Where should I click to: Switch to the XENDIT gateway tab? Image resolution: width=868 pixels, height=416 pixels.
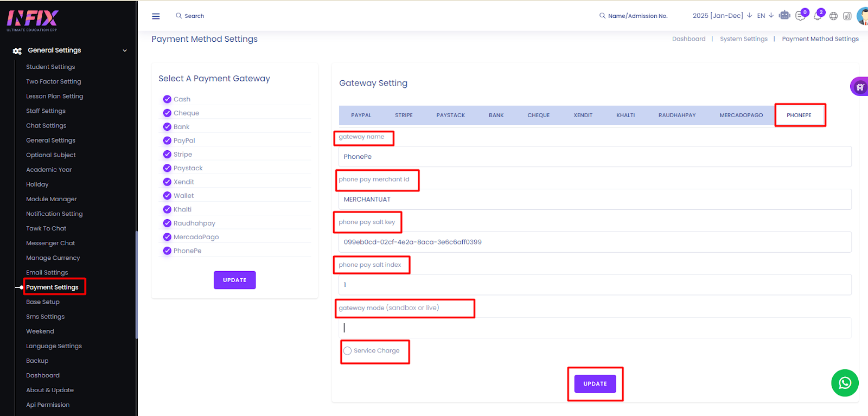(583, 116)
